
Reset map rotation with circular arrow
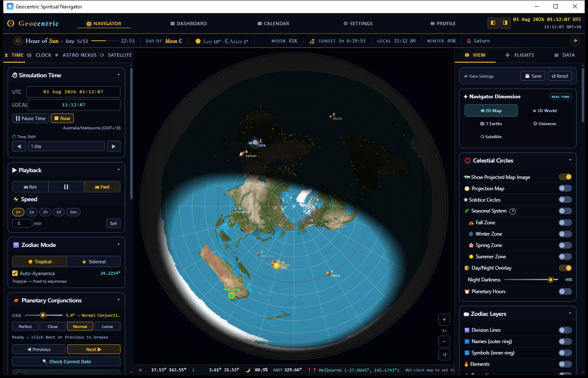click(444, 354)
